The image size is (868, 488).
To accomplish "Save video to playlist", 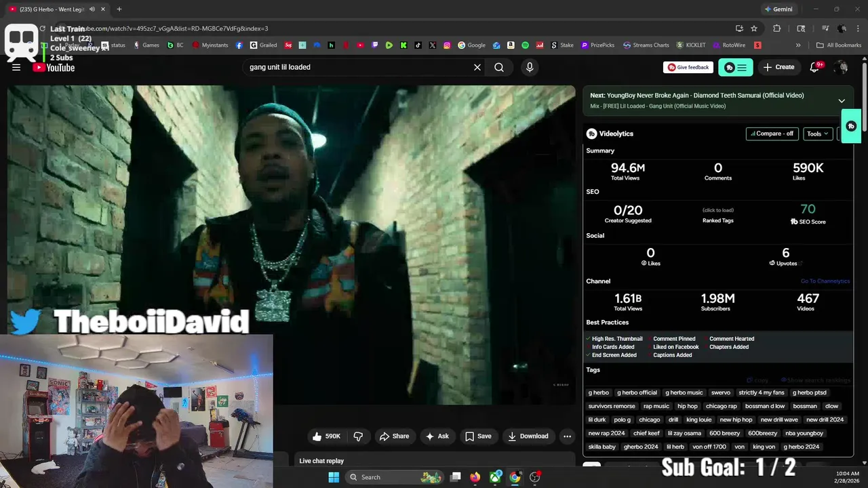I will click(478, 436).
